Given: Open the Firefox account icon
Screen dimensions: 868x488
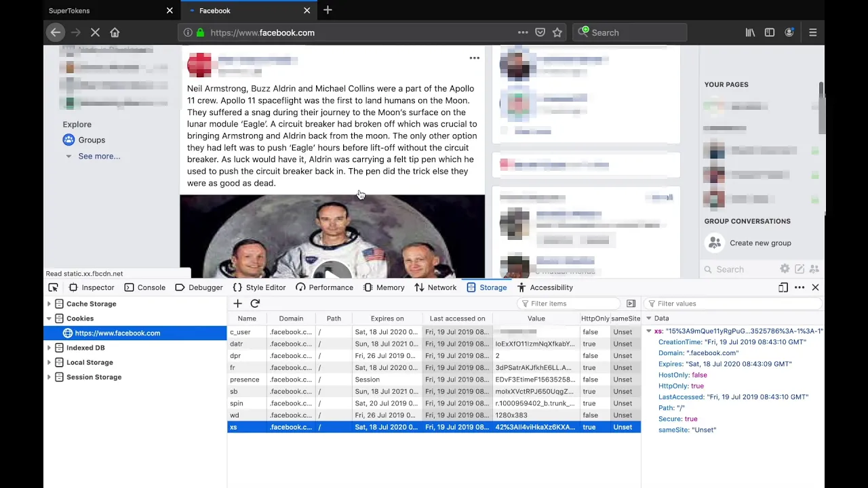Looking at the screenshot, I should tap(789, 33).
